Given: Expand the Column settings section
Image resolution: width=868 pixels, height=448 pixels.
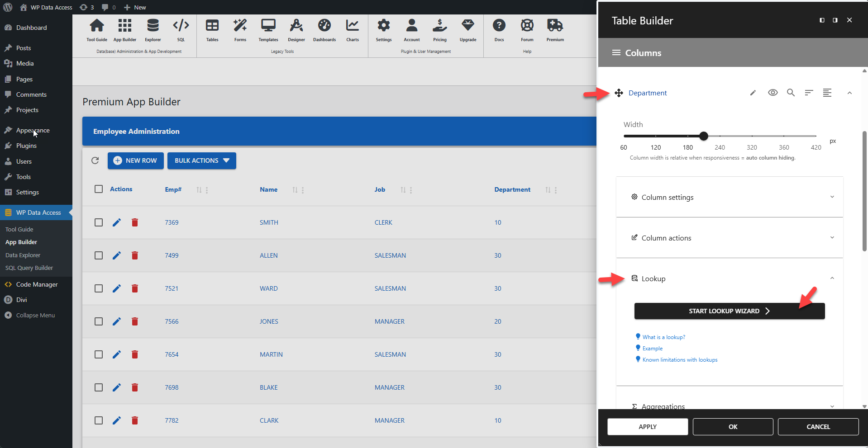Looking at the screenshot, I should tap(729, 197).
